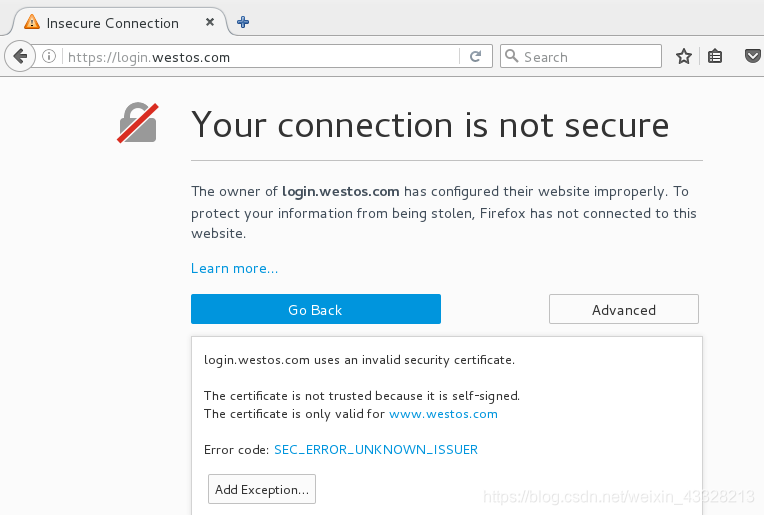Open the www.westos.com link
This screenshot has height=515, width=764.
pos(443,414)
